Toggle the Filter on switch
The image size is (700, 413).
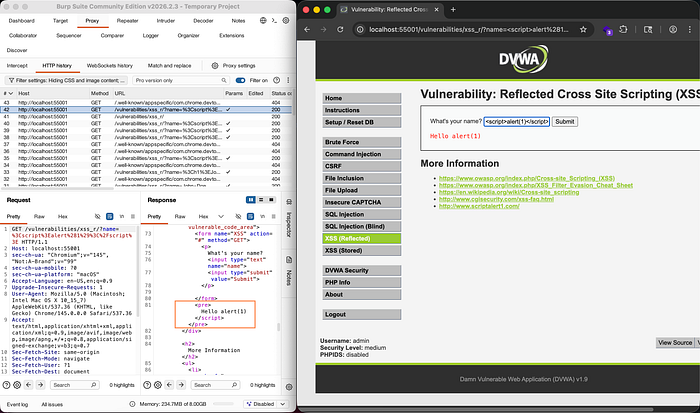click(x=240, y=80)
